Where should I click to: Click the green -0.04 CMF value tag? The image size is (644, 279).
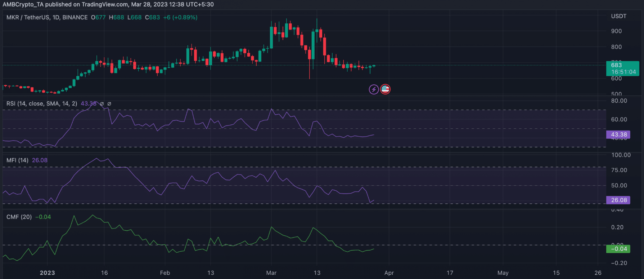618,249
